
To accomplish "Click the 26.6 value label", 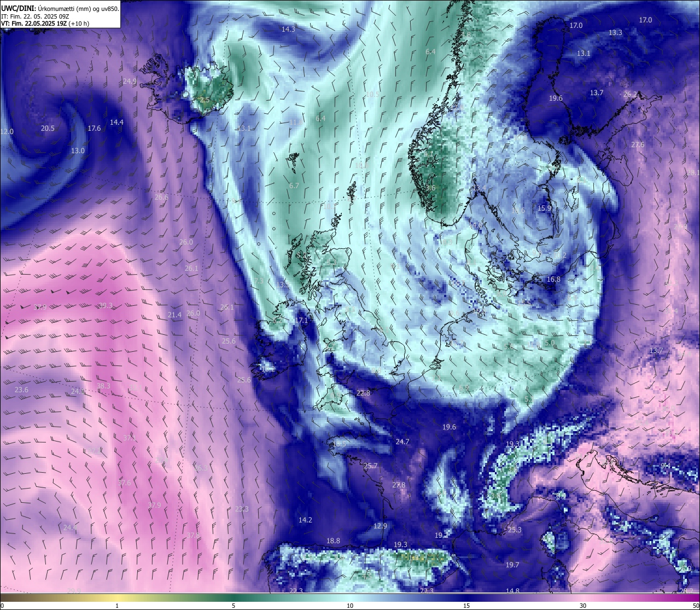I will (x=161, y=197).
